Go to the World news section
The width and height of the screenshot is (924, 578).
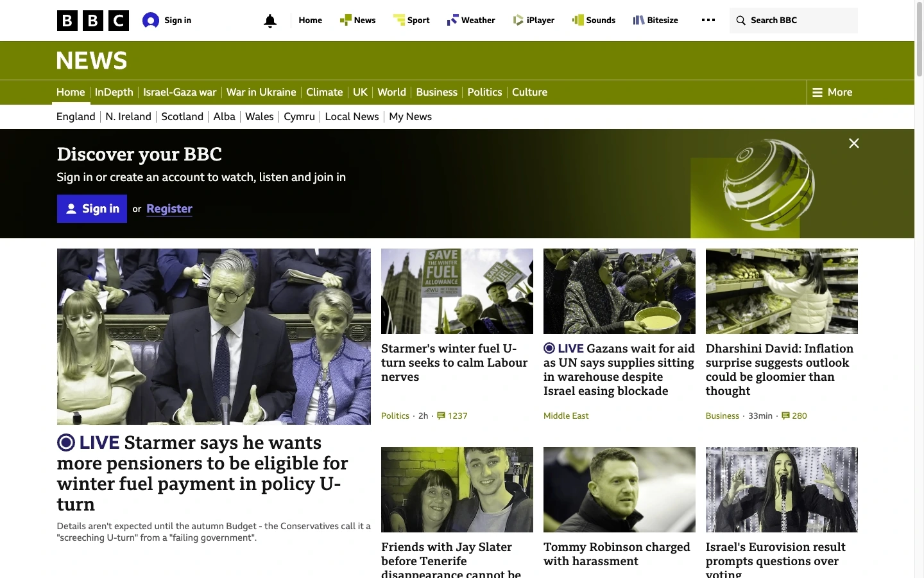coord(391,92)
